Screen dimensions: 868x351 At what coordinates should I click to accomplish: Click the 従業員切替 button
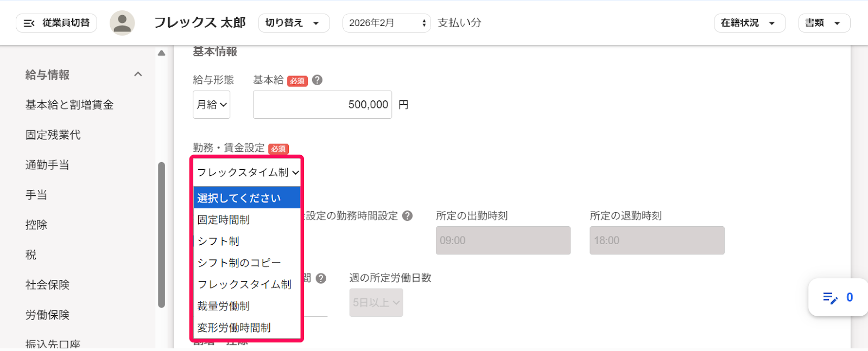(56, 23)
